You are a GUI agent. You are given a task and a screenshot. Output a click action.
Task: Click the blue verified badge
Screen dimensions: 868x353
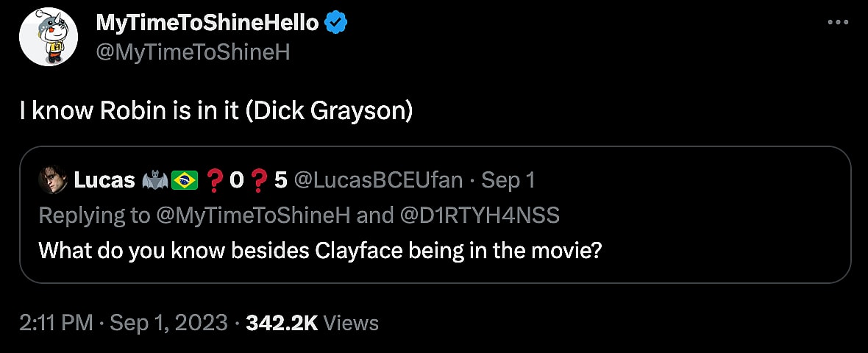click(337, 24)
